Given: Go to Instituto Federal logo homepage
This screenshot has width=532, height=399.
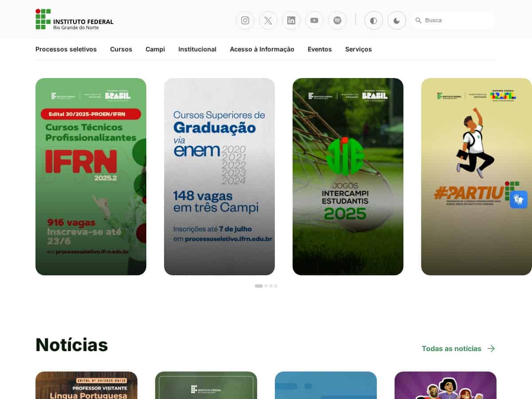Looking at the screenshot, I should click(74, 19).
